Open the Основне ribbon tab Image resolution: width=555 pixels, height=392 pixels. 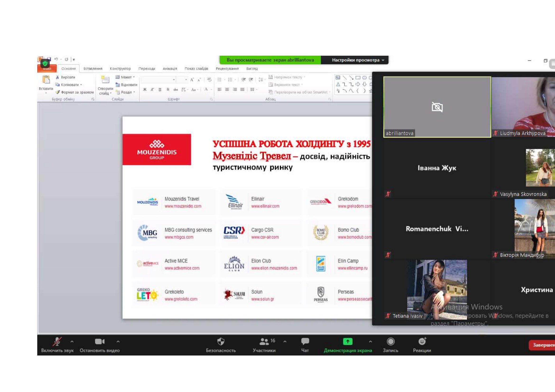tap(68, 68)
